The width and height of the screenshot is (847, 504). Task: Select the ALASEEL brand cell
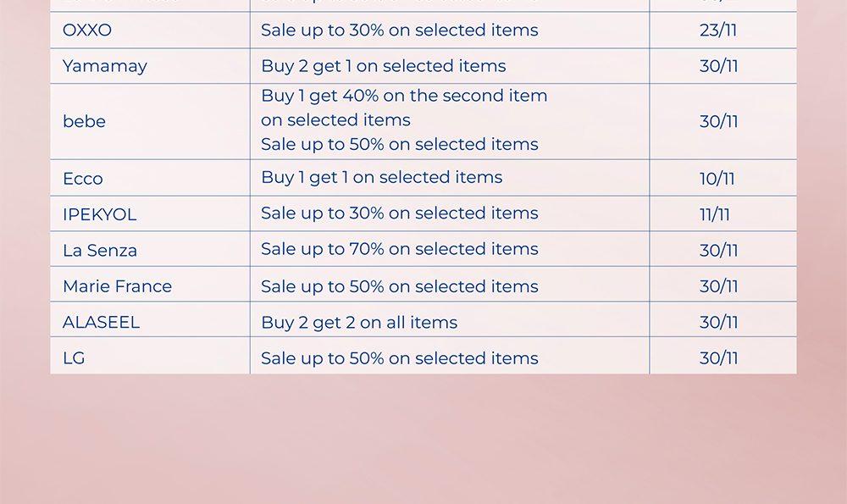click(x=101, y=323)
